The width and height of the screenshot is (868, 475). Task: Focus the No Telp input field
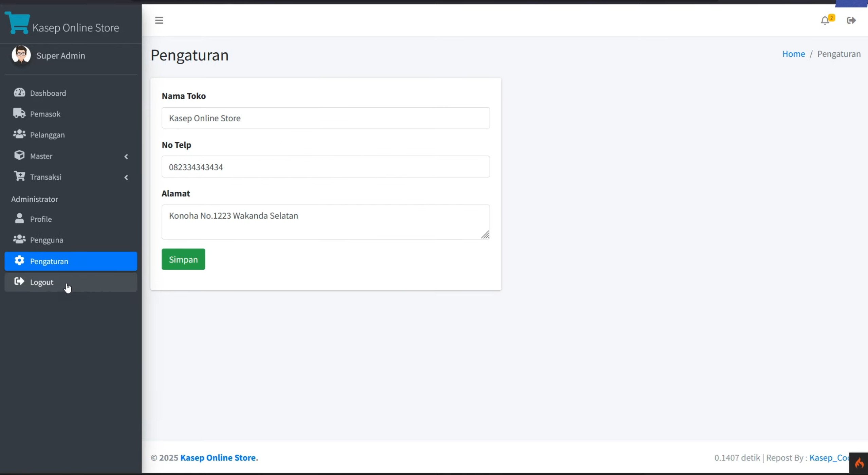(x=326, y=167)
